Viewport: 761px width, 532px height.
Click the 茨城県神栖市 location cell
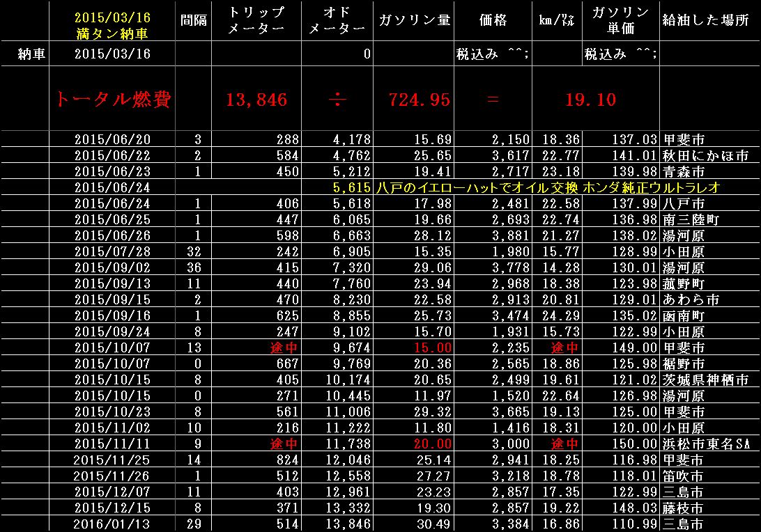tap(706, 380)
